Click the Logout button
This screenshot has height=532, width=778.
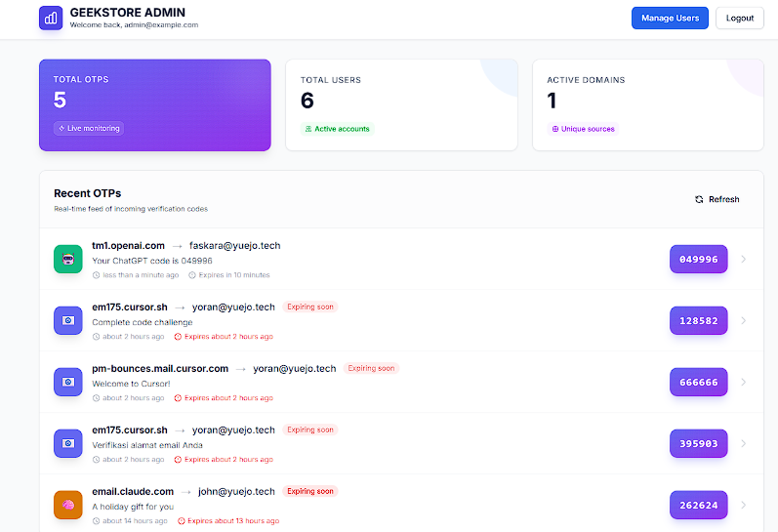[739, 18]
